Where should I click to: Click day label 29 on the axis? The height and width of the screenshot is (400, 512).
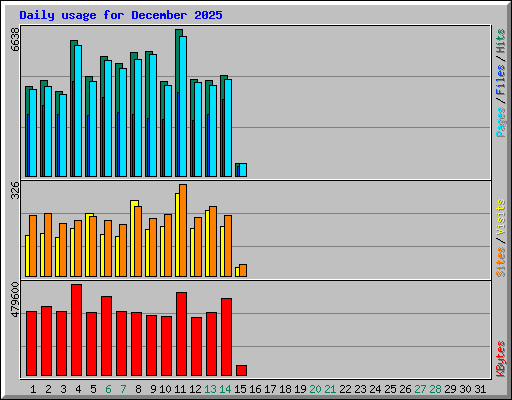pyautogui.click(x=450, y=389)
